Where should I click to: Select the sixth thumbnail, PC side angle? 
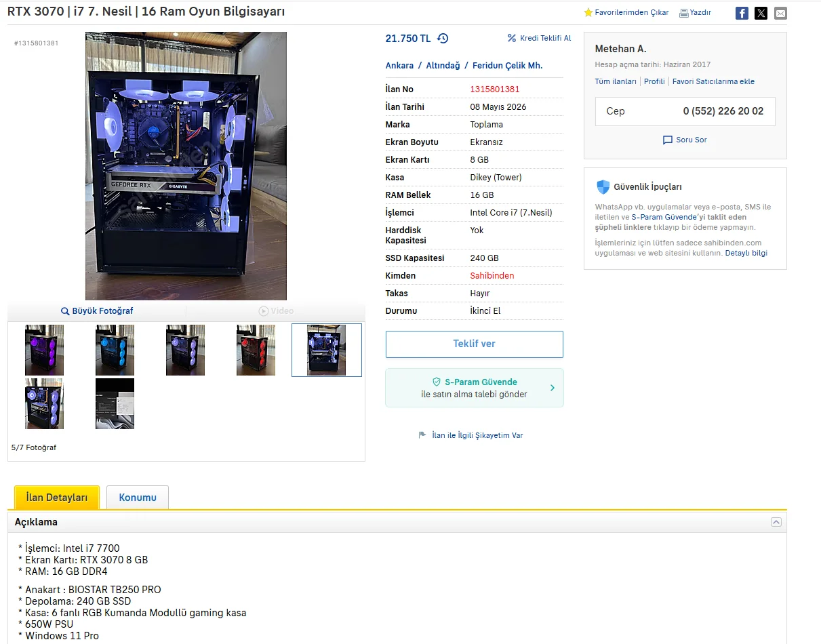[x=45, y=403]
